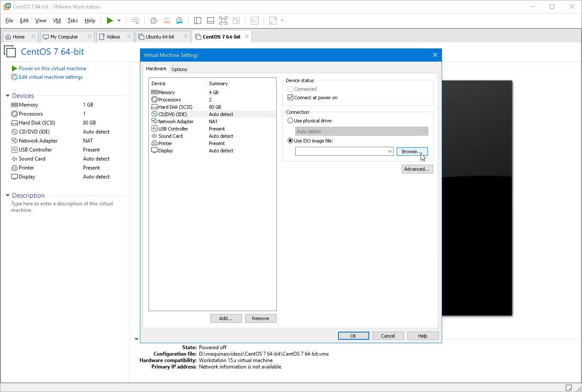Viewport: 582px width, 392px height.
Task: Toggle Connect at power on checkbox
Action: point(291,98)
